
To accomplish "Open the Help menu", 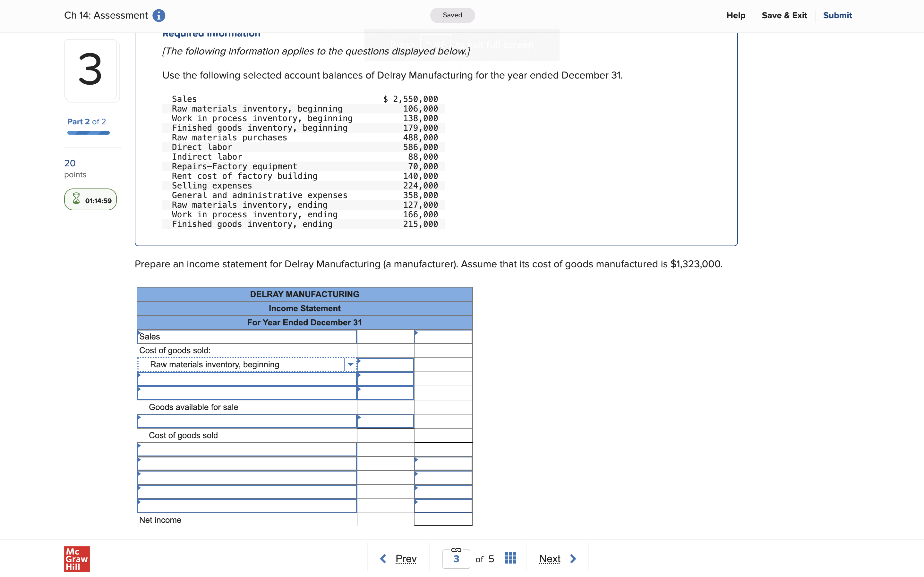I will (x=736, y=15).
